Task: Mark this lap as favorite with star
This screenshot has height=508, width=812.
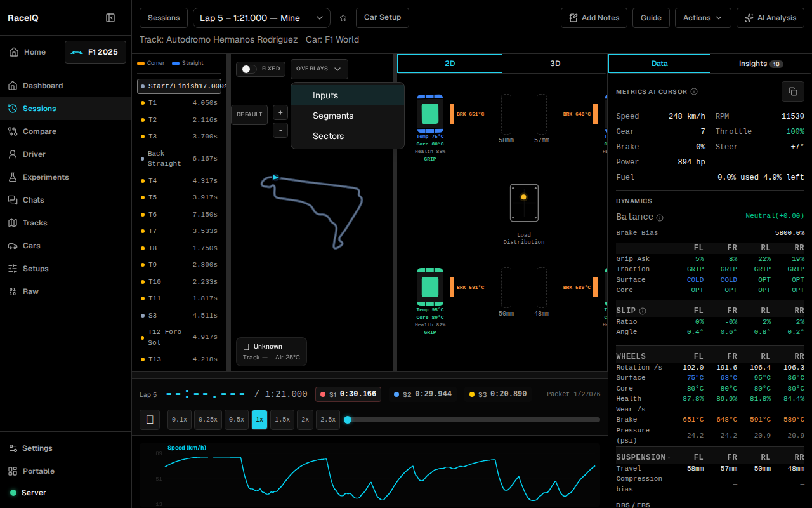Action: click(x=343, y=18)
